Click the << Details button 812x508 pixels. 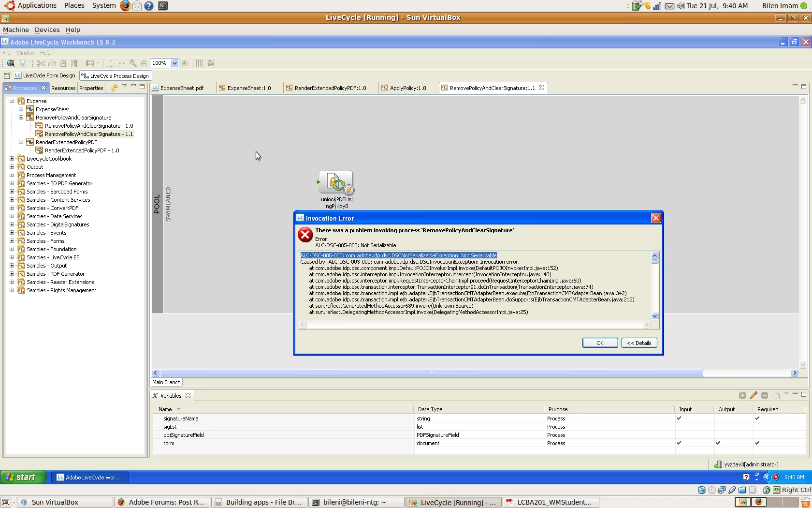click(x=639, y=343)
